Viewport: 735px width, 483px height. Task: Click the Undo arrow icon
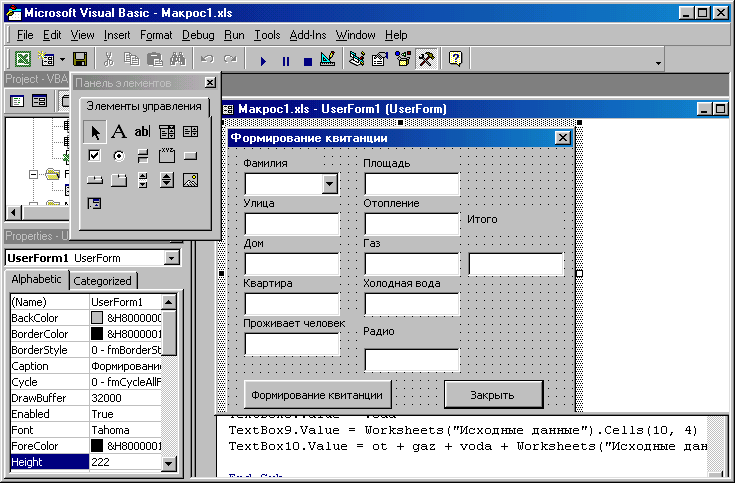click(207, 60)
